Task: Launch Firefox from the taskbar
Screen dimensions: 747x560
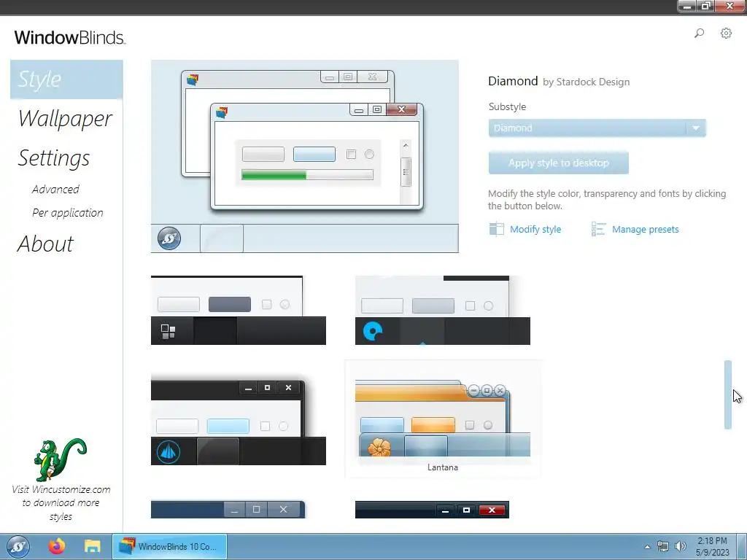Action: click(x=57, y=546)
